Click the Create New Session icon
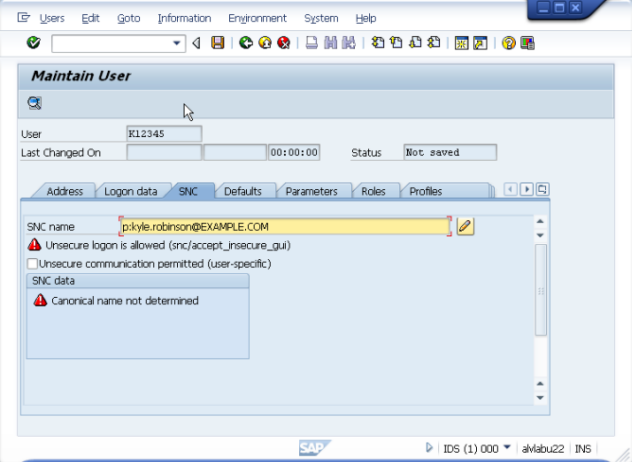 (462, 43)
